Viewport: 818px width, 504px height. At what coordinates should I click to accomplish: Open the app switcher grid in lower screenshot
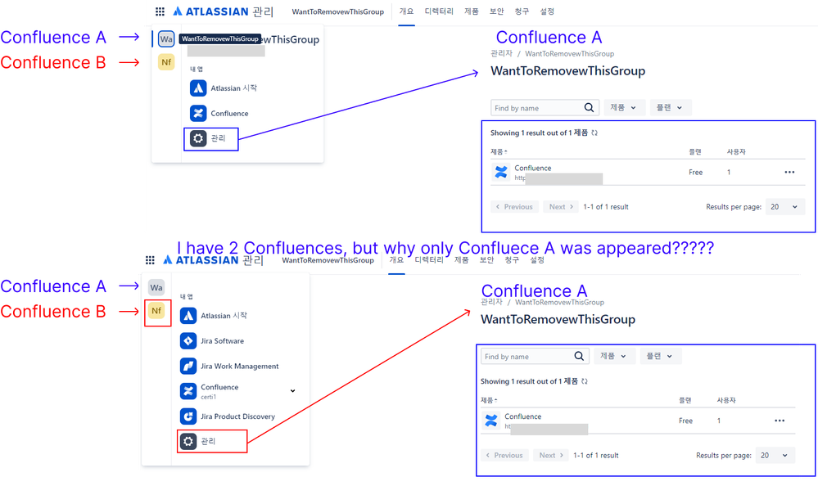pos(150,260)
